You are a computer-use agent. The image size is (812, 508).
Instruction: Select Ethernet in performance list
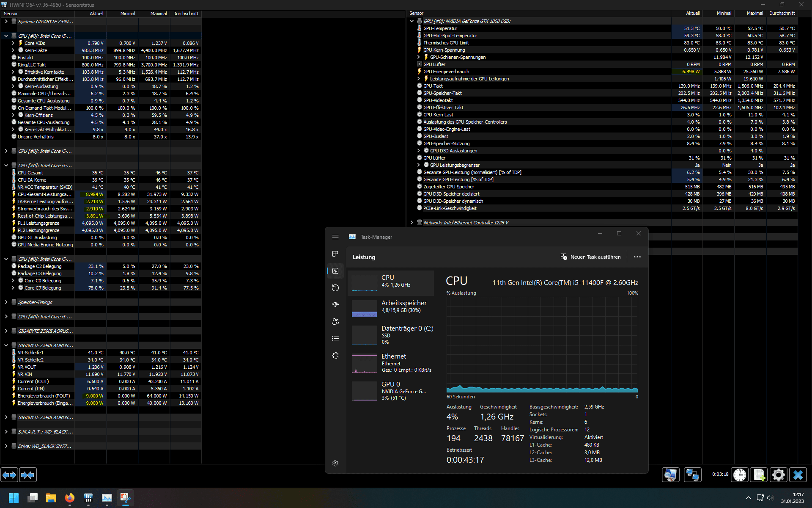(x=391, y=363)
